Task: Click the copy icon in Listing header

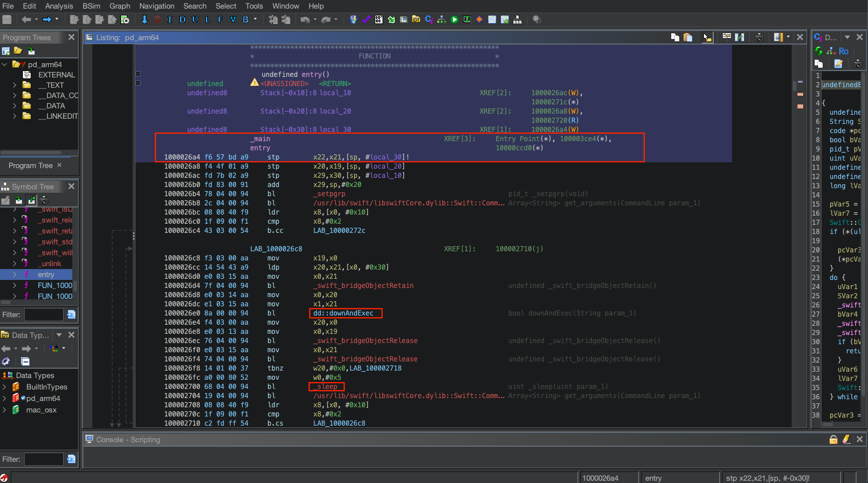Action: [675, 37]
